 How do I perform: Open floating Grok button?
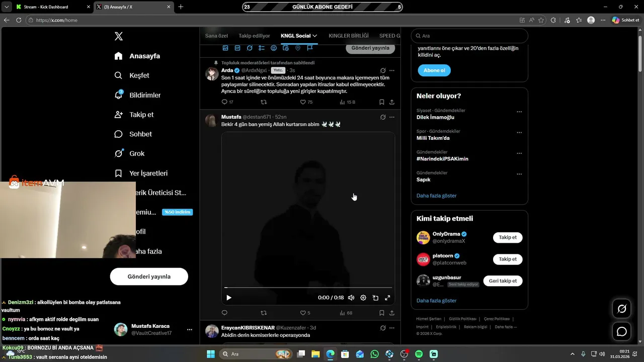(x=622, y=309)
